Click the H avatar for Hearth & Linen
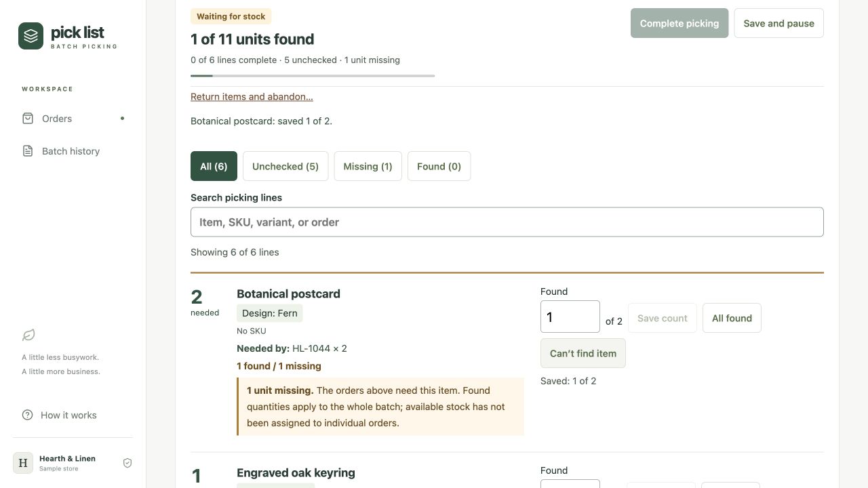The image size is (868, 488). (23, 463)
